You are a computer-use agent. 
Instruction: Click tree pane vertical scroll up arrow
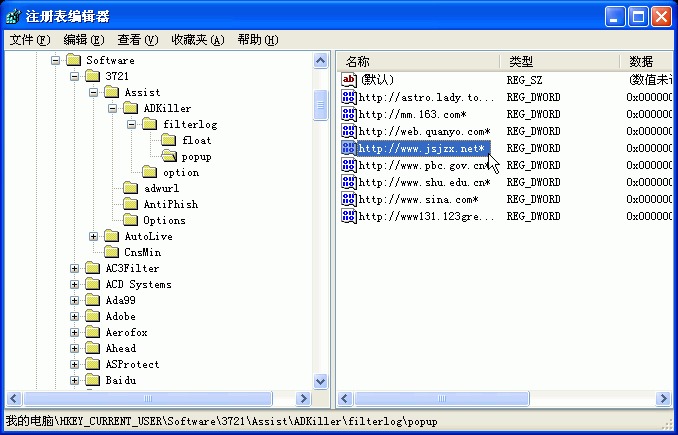pos(320,61)
